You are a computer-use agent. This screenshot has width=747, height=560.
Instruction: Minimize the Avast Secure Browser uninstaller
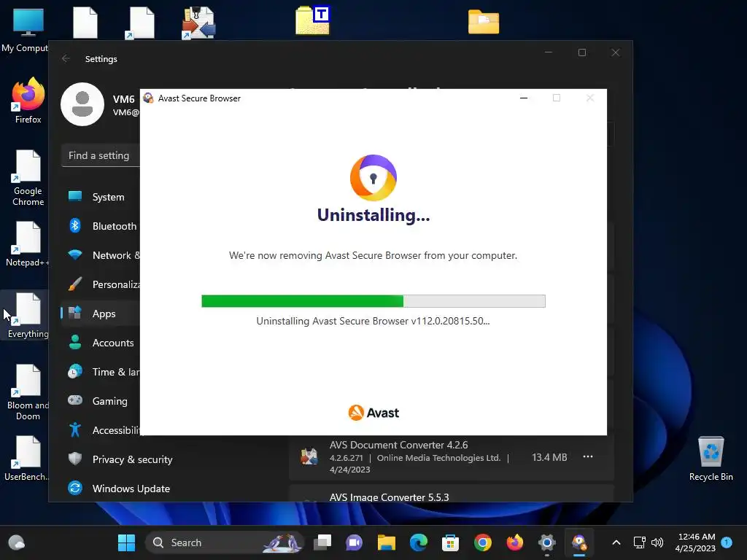click(524, 98)
